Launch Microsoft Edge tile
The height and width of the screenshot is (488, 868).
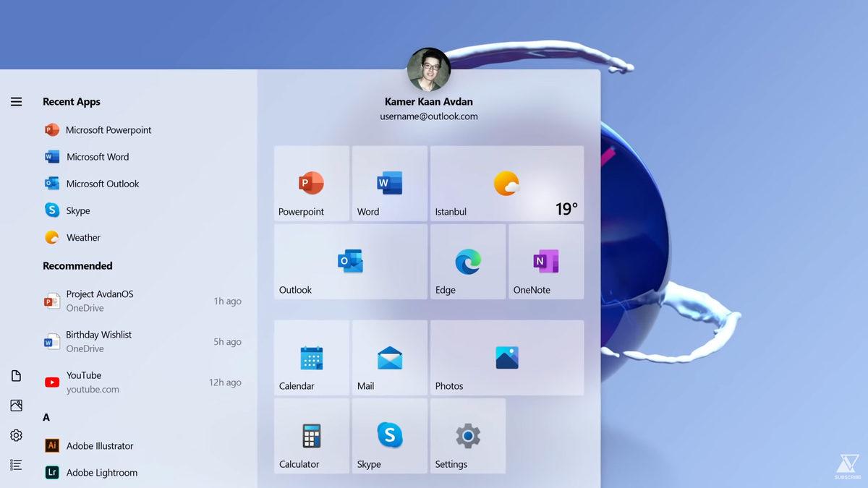tap(467, 262)
